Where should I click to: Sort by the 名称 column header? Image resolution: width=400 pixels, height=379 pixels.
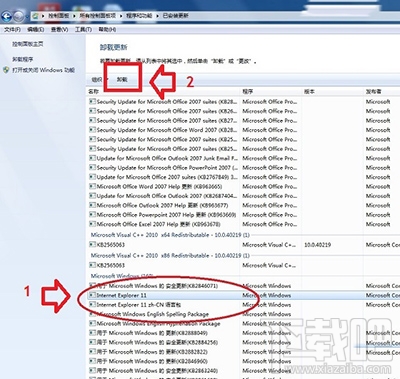click(x=93, y=91)
